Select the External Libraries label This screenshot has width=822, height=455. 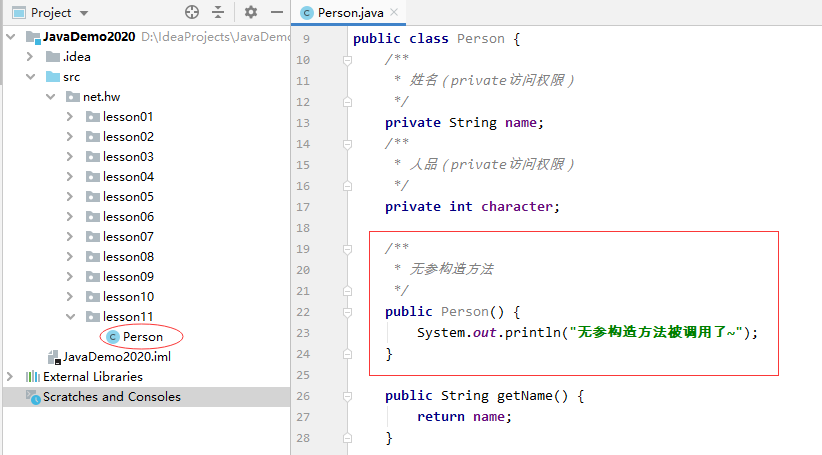(x=93, y=377)
